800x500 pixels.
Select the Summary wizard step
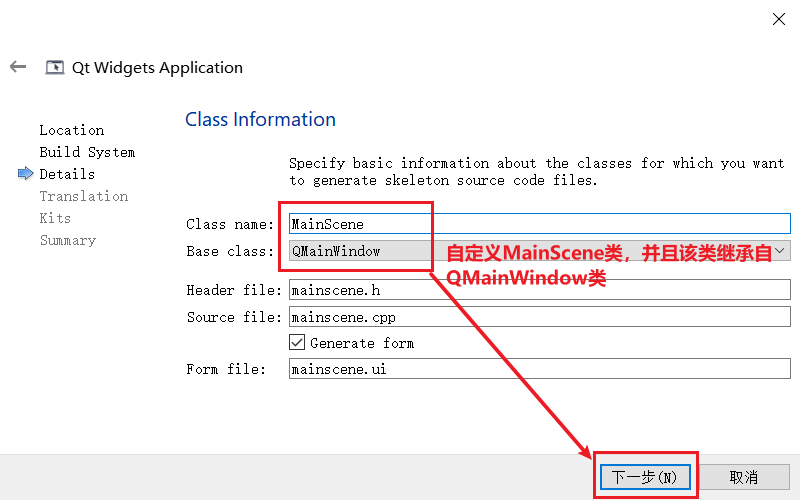click(68, 240)
